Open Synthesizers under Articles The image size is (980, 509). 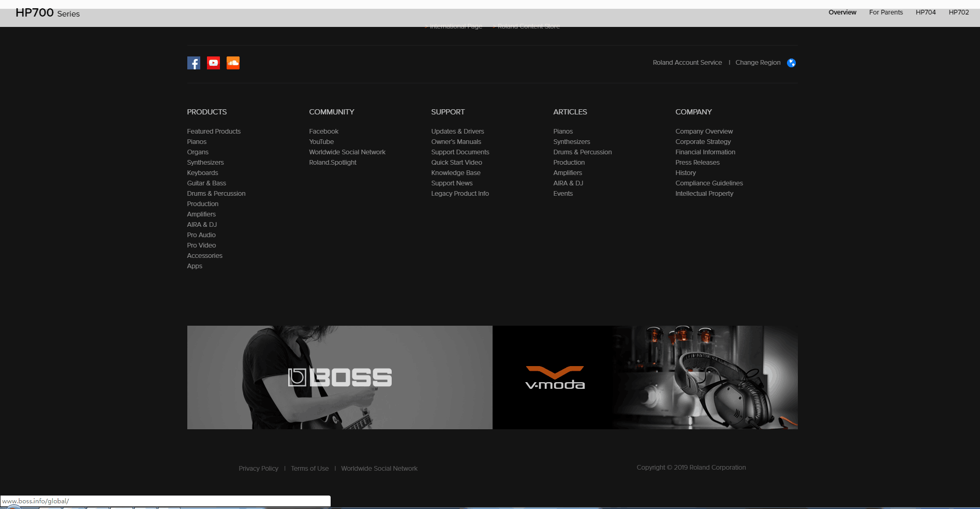[x=572, y=142]
